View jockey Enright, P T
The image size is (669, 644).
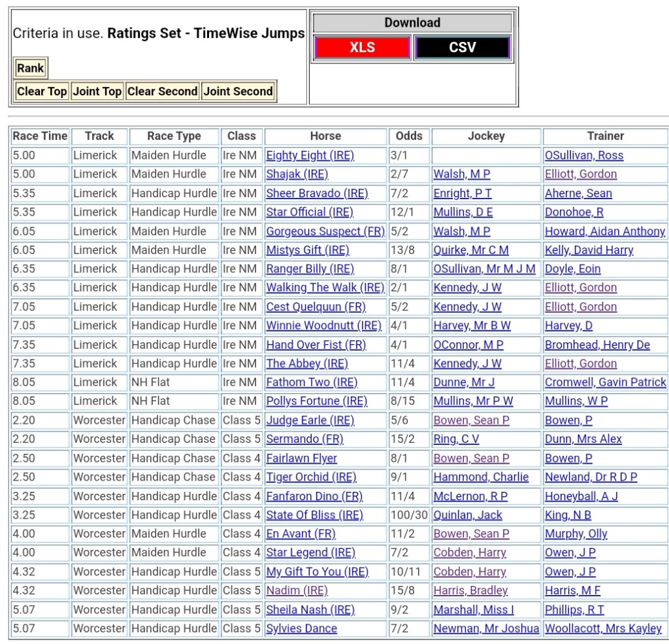pyautogui.click(x=463, y=193)
